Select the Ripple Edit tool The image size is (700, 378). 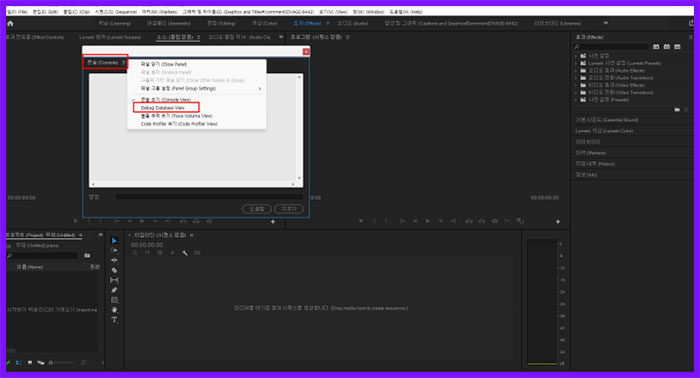pos(114,260)
